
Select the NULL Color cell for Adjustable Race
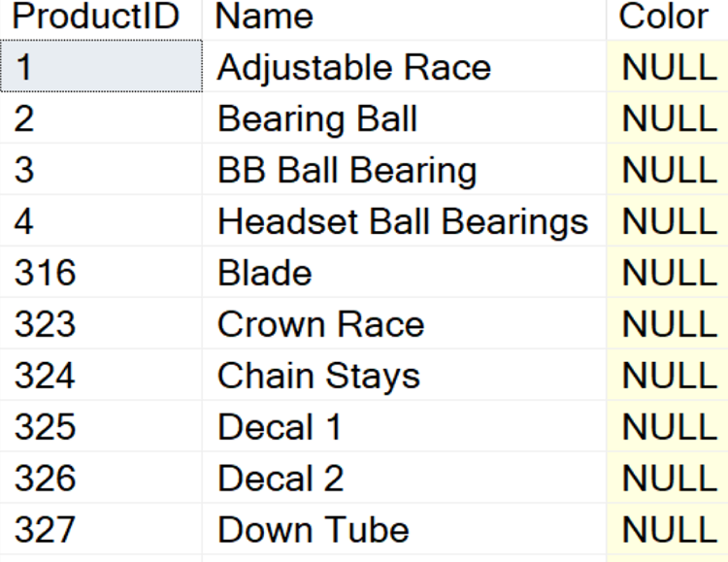coord(667,66)
